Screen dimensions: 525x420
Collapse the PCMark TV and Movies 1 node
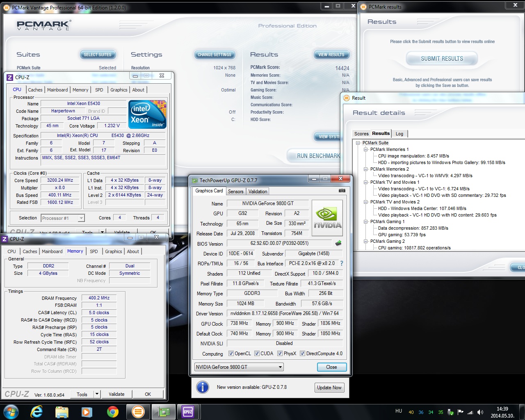(x=365, y=182)
